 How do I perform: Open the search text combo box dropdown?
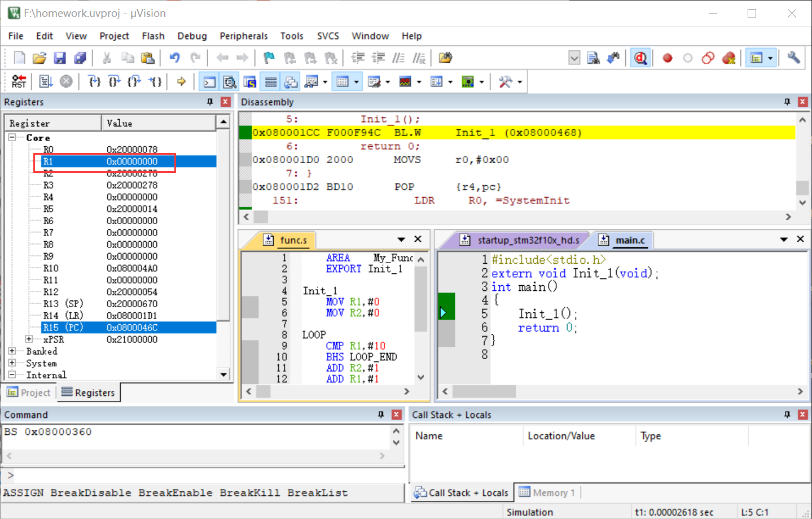(574, 58)
